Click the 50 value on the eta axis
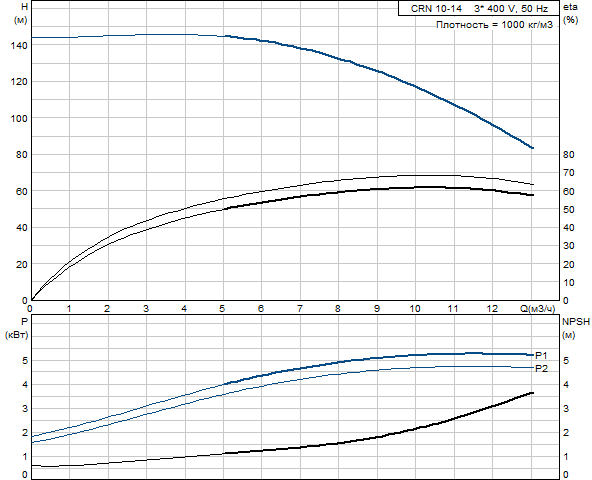The height and width of the screenshot is (480, 592). pos(568,209)
